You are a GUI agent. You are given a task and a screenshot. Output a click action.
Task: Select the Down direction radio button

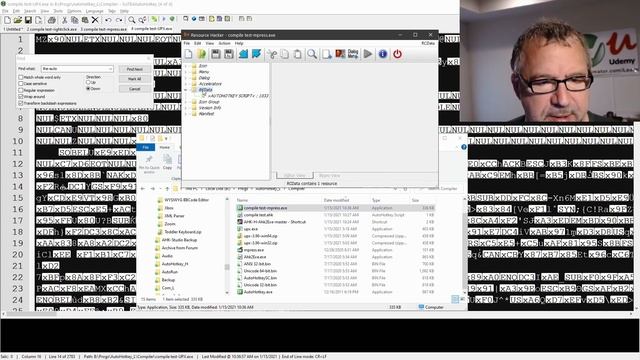(x=88, y=89)
